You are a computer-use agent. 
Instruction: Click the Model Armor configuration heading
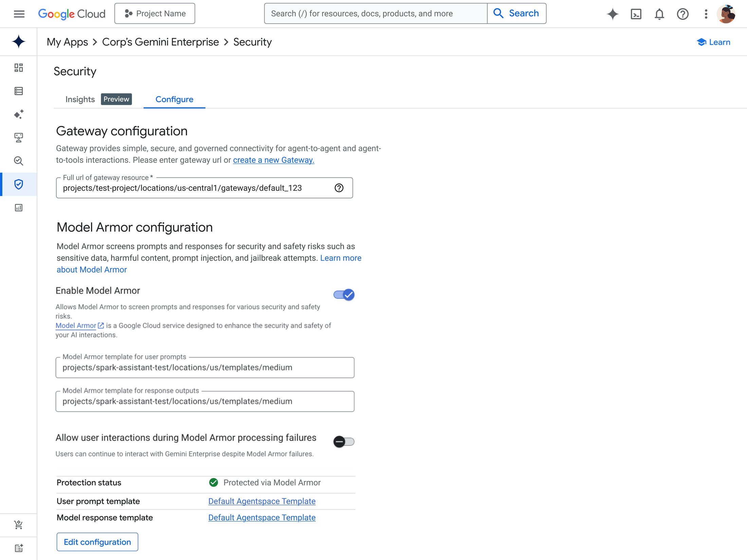(134, 227)
